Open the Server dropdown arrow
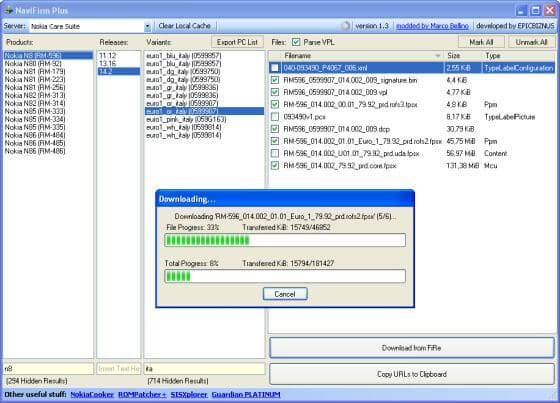This screenshot has height=403, width=560. click(147, 26)
